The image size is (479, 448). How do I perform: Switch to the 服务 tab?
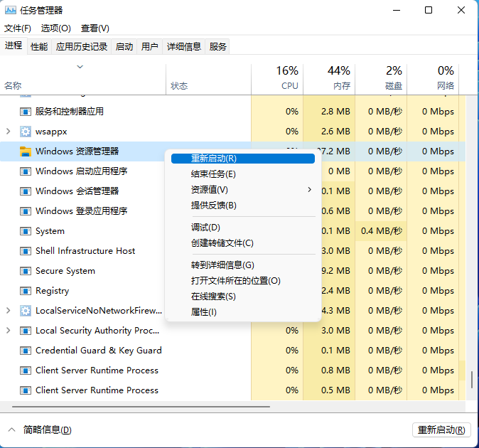pos(217,46)
